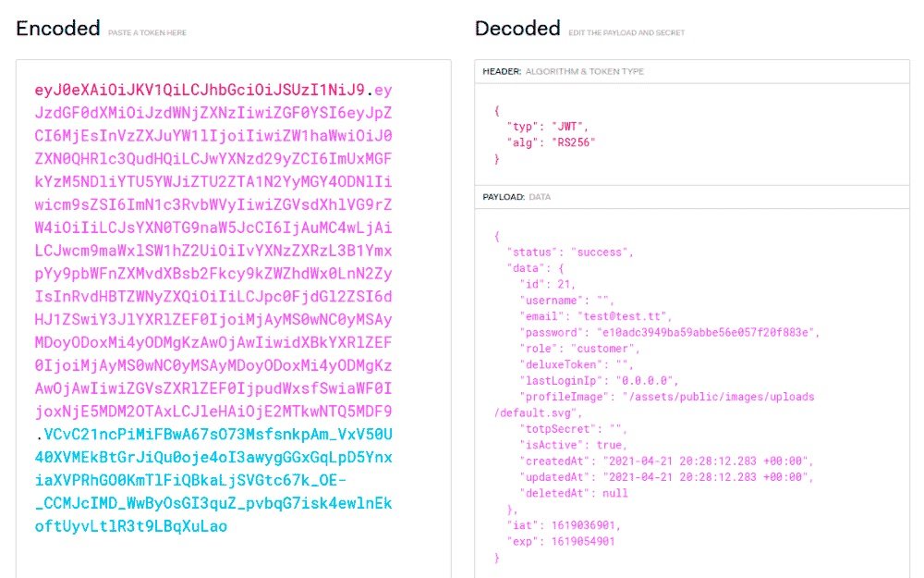Click the Encoded heading
The width and height of the screenshot is (924, 578).
57,29
